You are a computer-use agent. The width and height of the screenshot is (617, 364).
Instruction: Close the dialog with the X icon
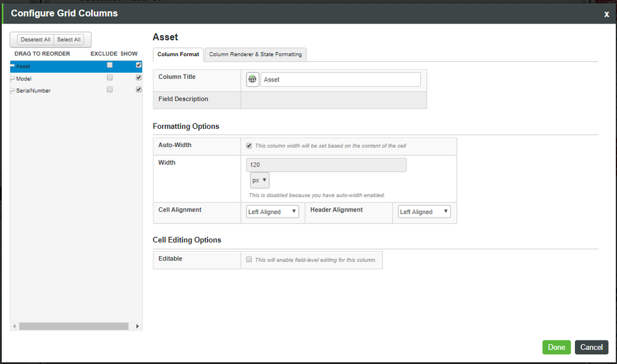[x=607, y=14]
